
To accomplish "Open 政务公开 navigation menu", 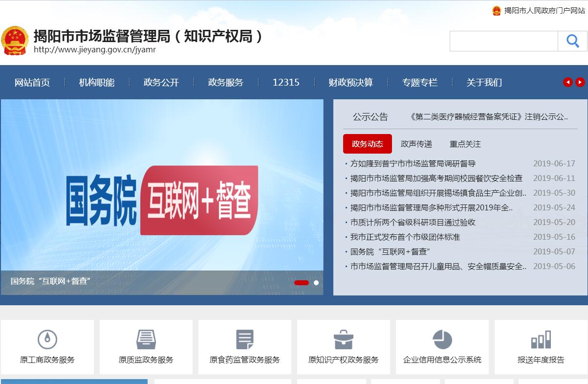I will pyautogui.click(x=161, y=82).
